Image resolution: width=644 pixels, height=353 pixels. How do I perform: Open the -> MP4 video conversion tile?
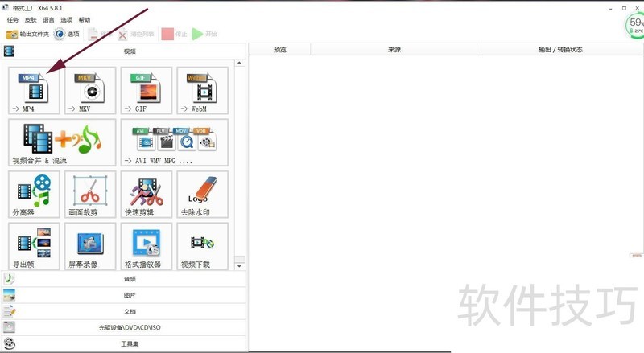pyautogui.click(x=34, y=91)
